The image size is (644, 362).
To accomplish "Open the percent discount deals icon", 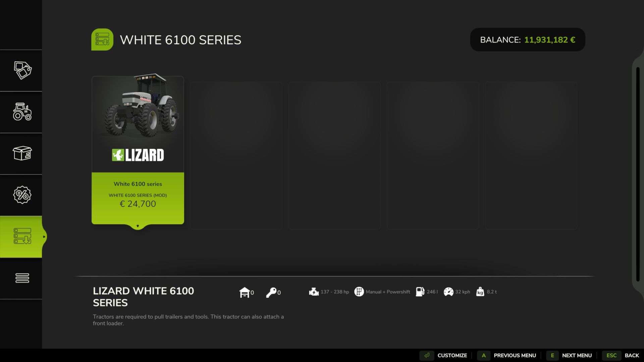I will [22, 195].
